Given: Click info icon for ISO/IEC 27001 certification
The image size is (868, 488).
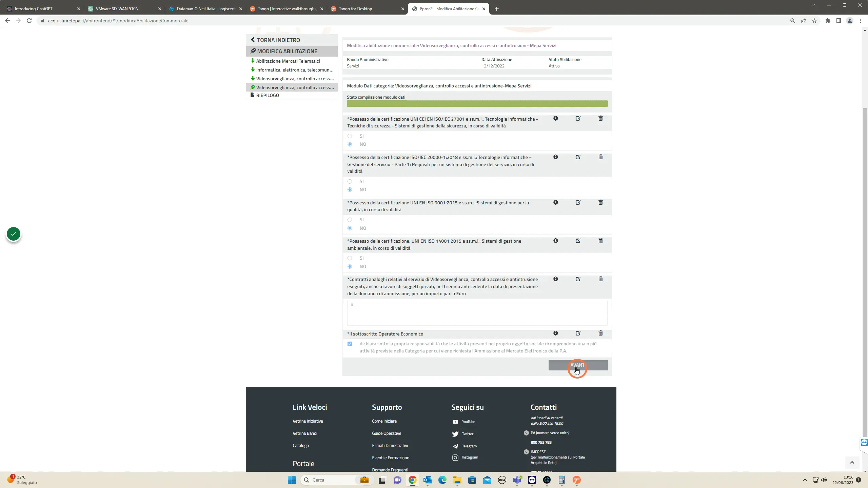Looking at the screenshot, I should tap(555, 118).
